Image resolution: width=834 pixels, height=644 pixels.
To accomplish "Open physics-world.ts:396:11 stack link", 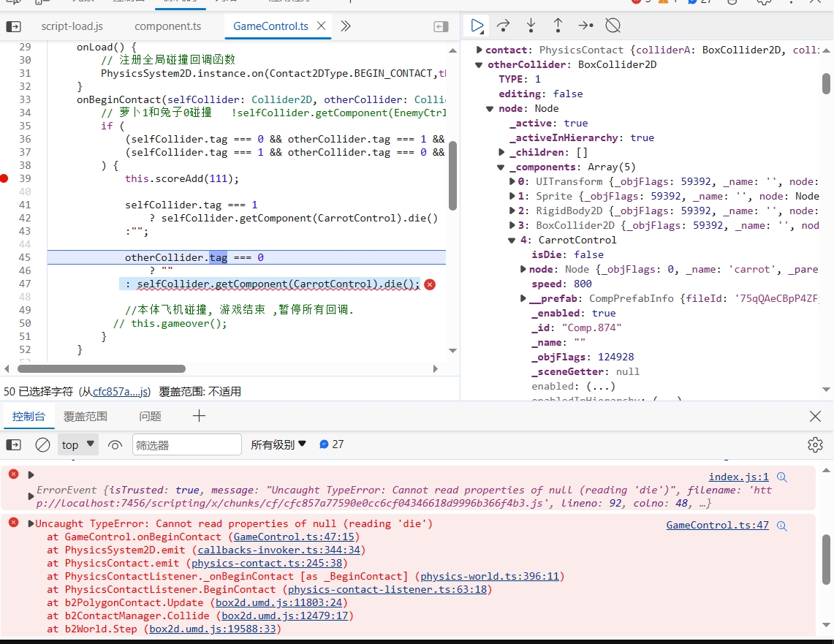I will point(489,577).
